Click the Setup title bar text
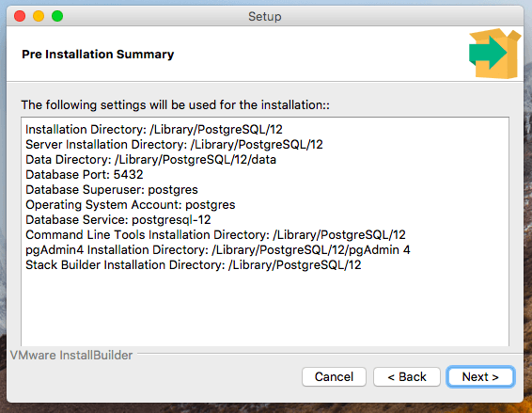The image size is (532, 413). click(x=265, y=16)
